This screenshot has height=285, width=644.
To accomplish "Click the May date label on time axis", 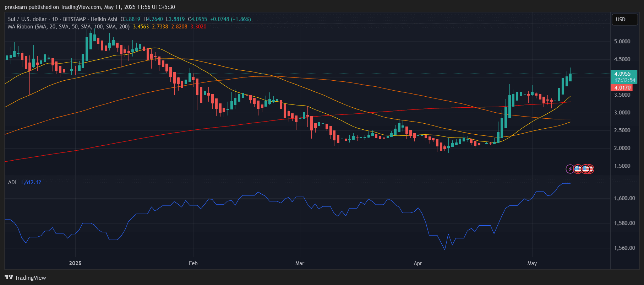I will point(532,263).
